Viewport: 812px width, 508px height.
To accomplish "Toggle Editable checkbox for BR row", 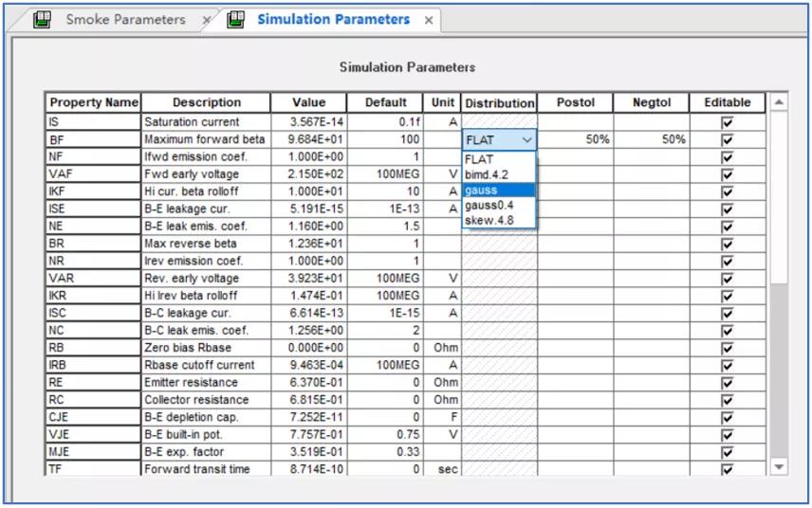I will click(727, 244).
